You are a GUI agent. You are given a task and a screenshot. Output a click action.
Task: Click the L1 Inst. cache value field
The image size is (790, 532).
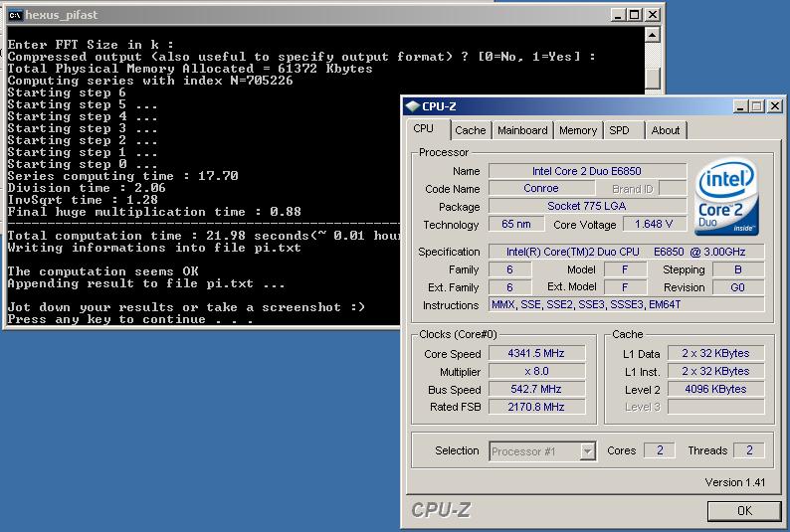point(716,372)
